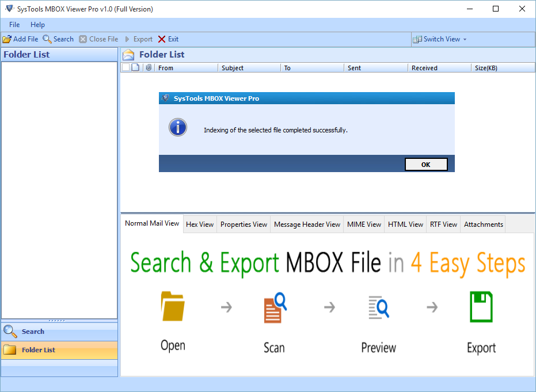Image resolution: width=536 pixels, height=392 pixels.
Task: Click the 'Preview' step caption in banner
Action: tap(379, 348)
